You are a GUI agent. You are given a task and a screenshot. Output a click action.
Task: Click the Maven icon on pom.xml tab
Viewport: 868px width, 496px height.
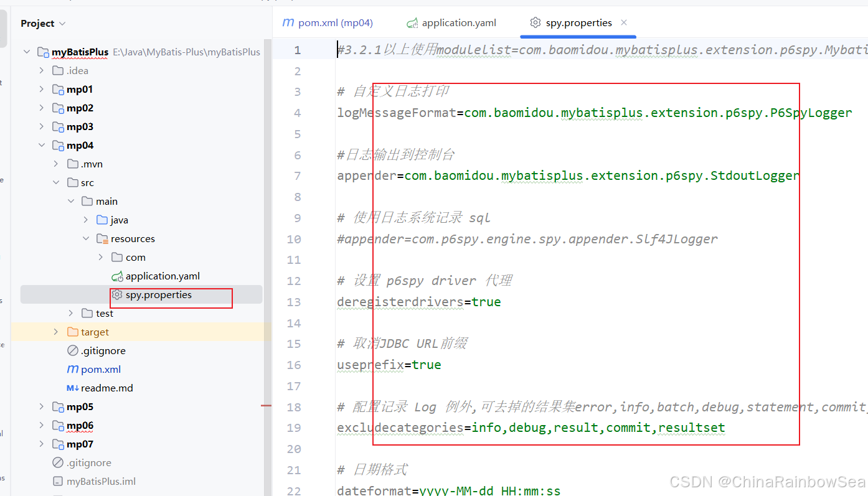pos(288,23)
